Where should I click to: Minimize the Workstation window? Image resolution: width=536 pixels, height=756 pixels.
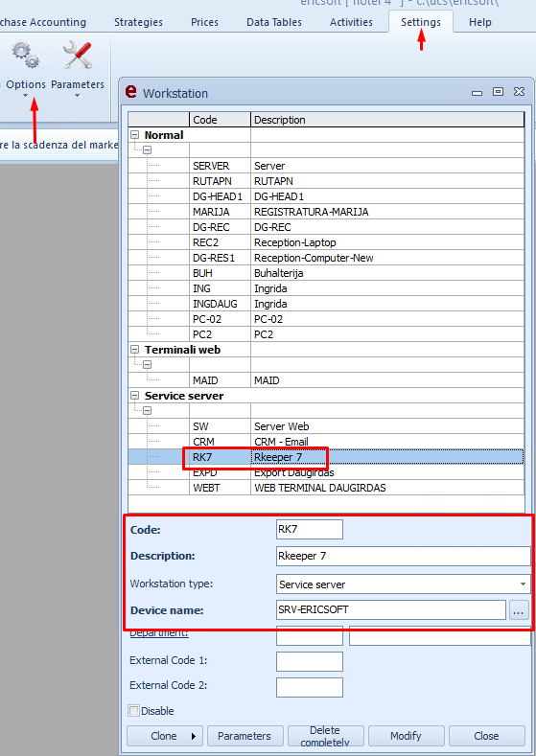click(x=478, y=92)
